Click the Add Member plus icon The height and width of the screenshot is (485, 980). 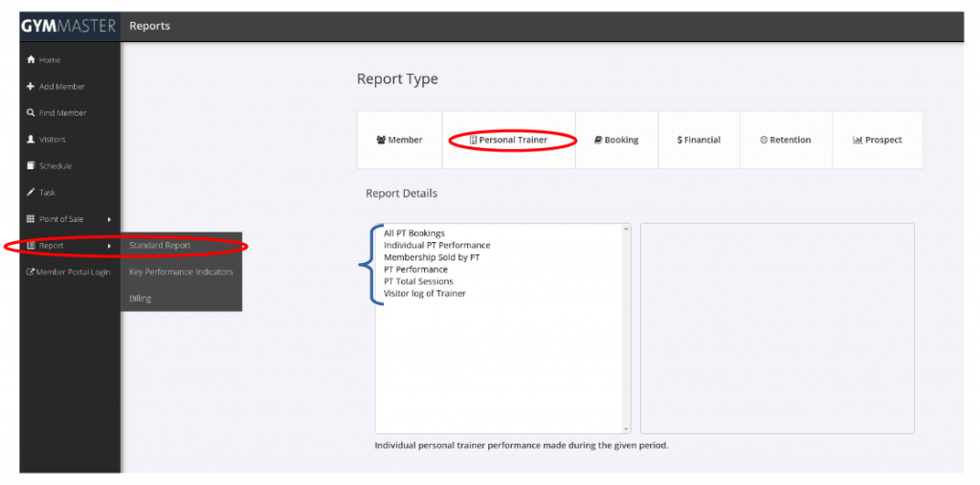click(x=32, y=87)
